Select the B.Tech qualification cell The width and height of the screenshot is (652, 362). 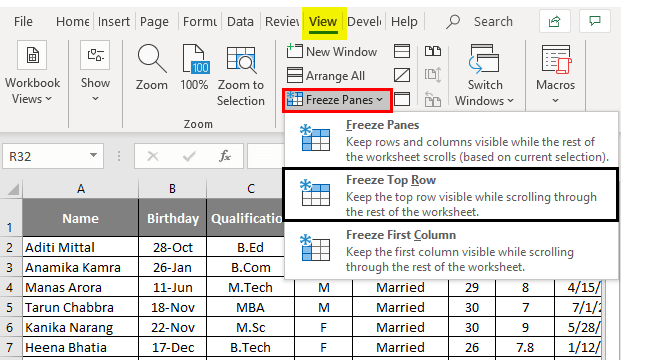click(x=250, y=347)
